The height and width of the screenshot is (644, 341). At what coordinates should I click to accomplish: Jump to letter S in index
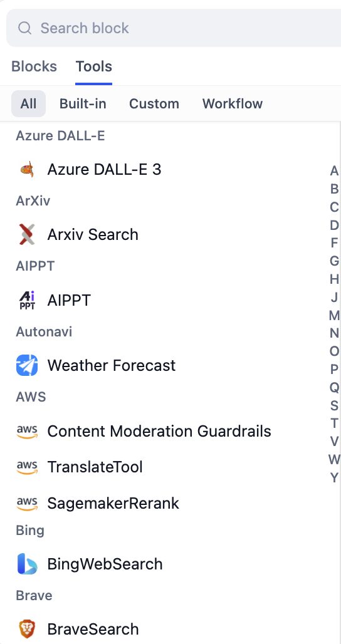pos(335,405)
